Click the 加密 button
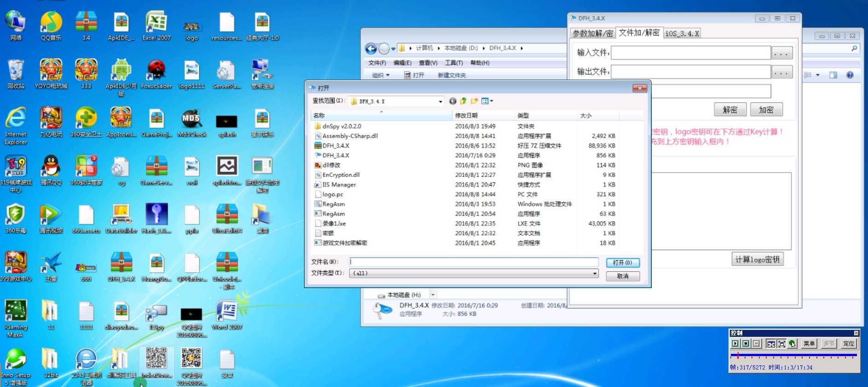The height and width of the screenshot is (387, 868). 766,110
